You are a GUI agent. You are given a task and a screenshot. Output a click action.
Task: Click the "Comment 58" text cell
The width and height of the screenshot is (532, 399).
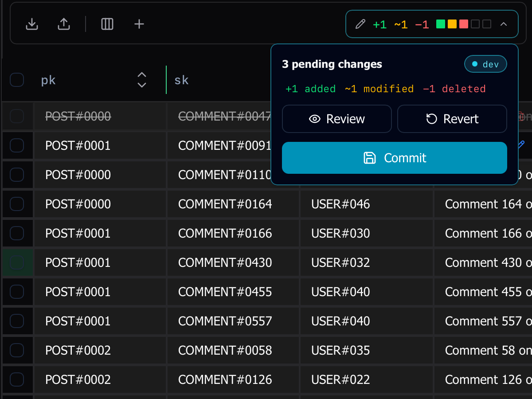[x=483, y=350]
